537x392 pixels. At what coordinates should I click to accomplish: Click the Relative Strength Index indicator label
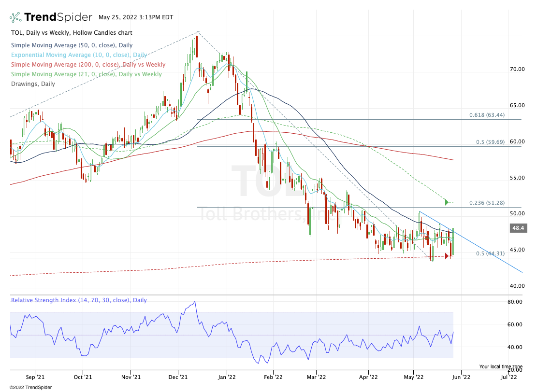[78, 300]
